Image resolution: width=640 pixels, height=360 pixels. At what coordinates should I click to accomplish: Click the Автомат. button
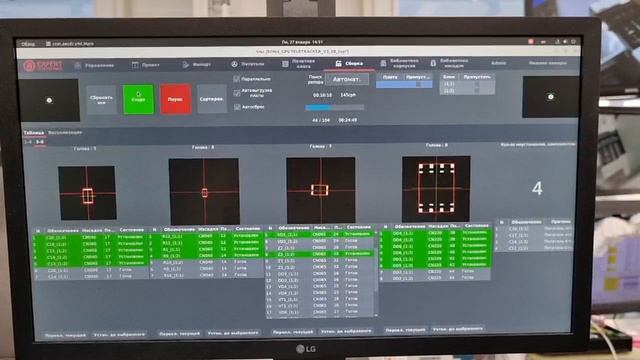pyautogui.click(x=347, y=79)
